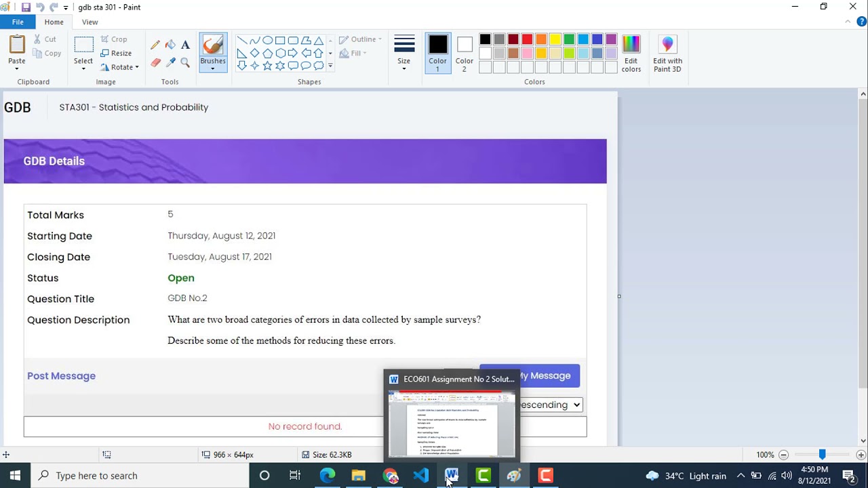Open the File menu

click(18, 22)
